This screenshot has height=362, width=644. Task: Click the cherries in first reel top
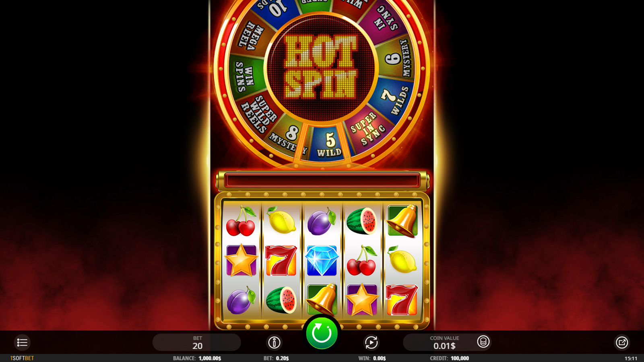241,221
